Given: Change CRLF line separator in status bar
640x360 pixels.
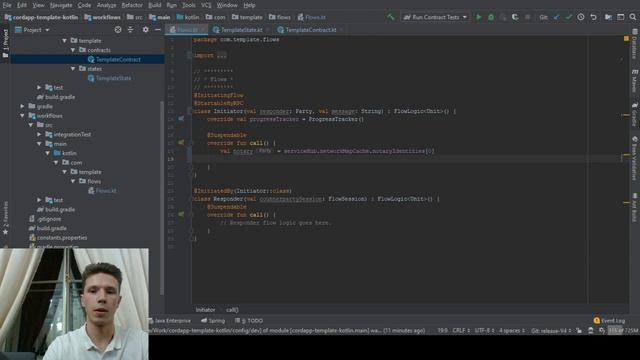Looking at the screenshot, I should click(x=461, y=331).
